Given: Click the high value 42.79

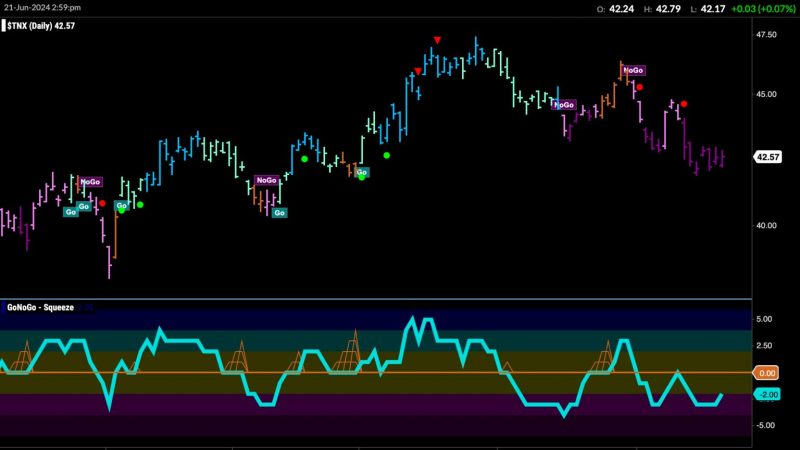Looking at the screenshot, I should [668, 9].
